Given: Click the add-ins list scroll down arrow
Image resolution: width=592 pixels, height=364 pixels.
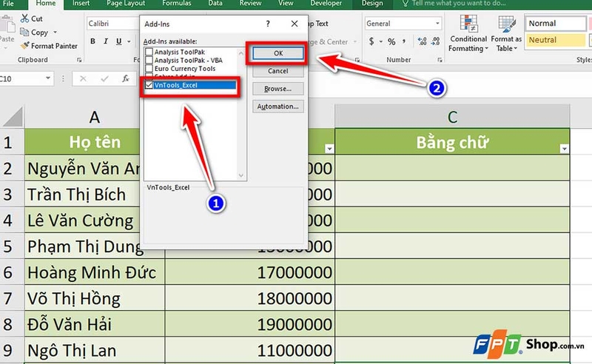Looking at the screenshot, I should pyautogui.click(x=241, y=175).
